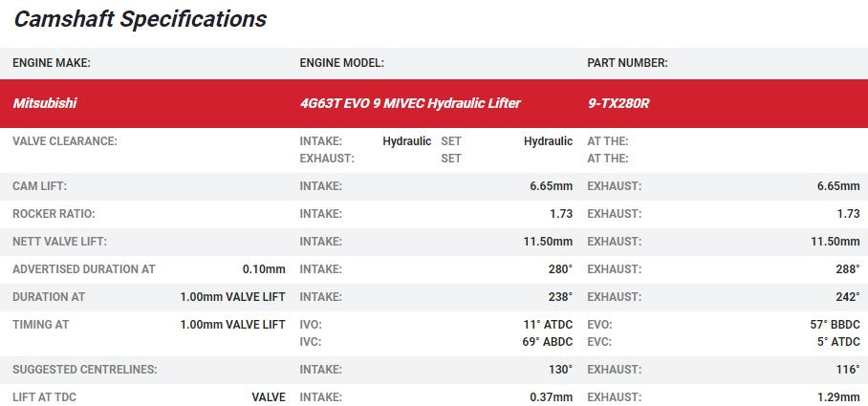Select the intake duration 238° value

557,297
